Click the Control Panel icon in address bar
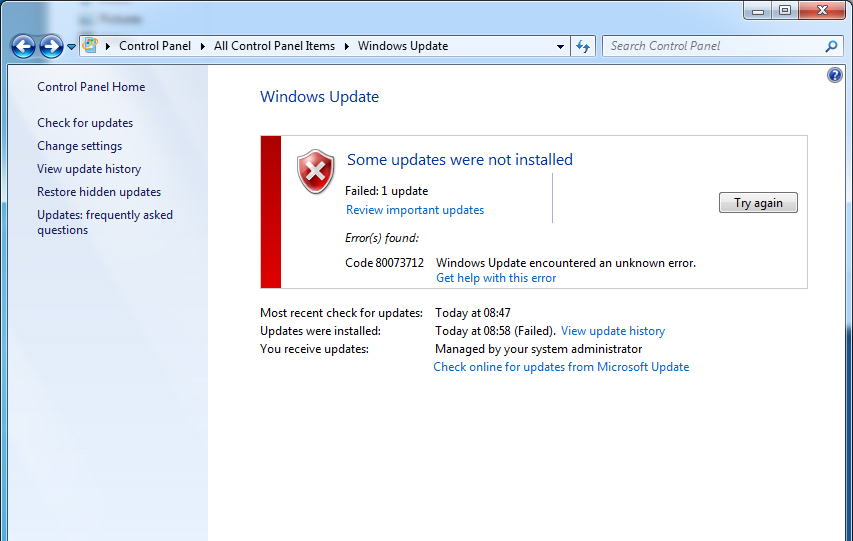 (x=90, y=46)
